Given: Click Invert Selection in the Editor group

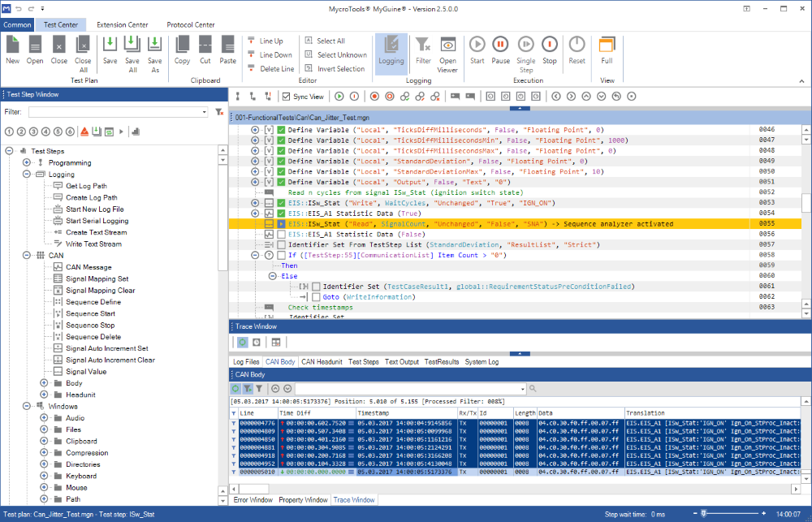Looking at the screenshot, I should 335,69.
